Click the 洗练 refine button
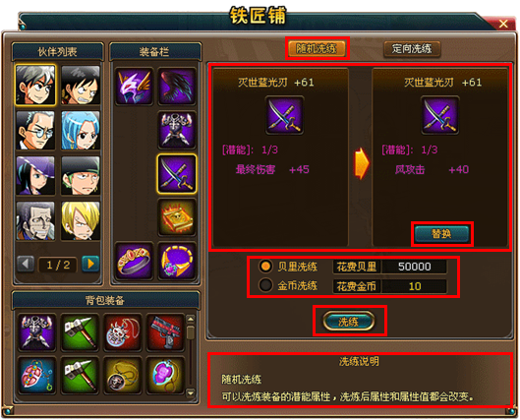The width and height of the screenshot is (520, 420). pyautogui.click(x=349, y=321)
